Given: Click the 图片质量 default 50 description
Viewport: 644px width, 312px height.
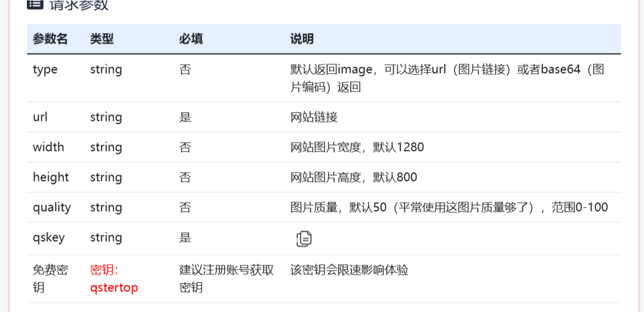Looking at the screenshot, I should pyautogui.click(x=449, y=208).
